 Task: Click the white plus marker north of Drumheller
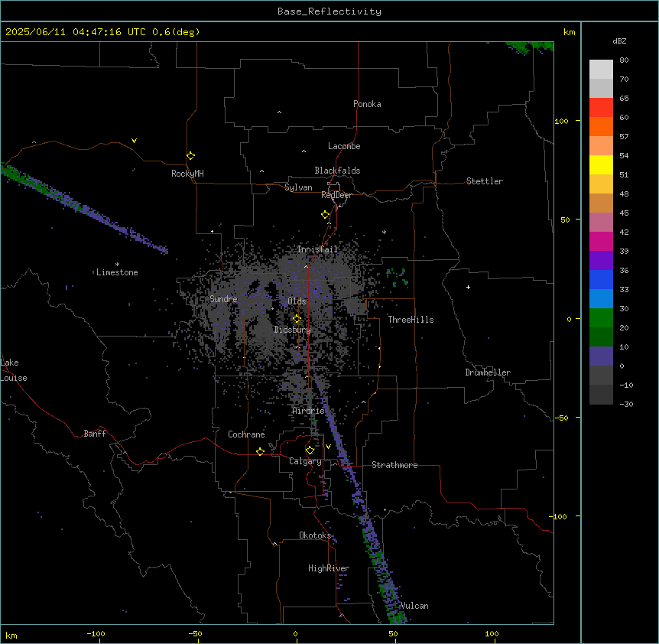tap(468, 287)
